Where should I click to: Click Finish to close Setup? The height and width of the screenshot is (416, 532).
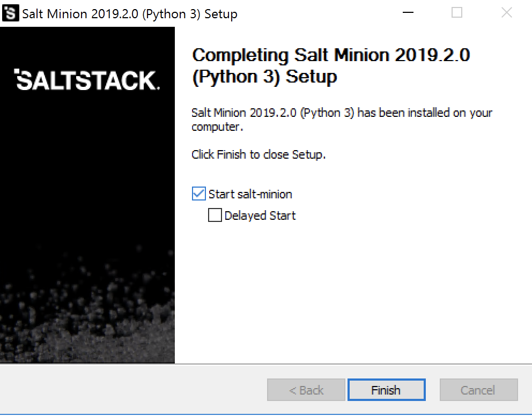387,390
